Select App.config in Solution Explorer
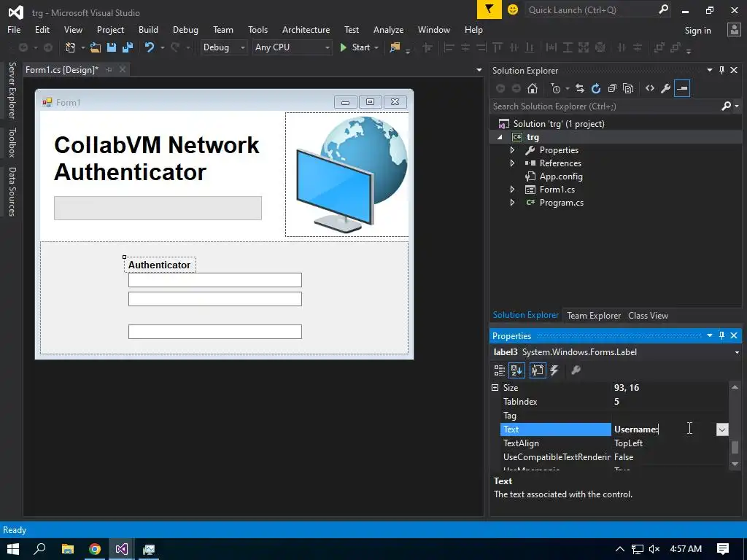Screen dimensions: 747x560 pyautogui.click(x=561, y=176)
